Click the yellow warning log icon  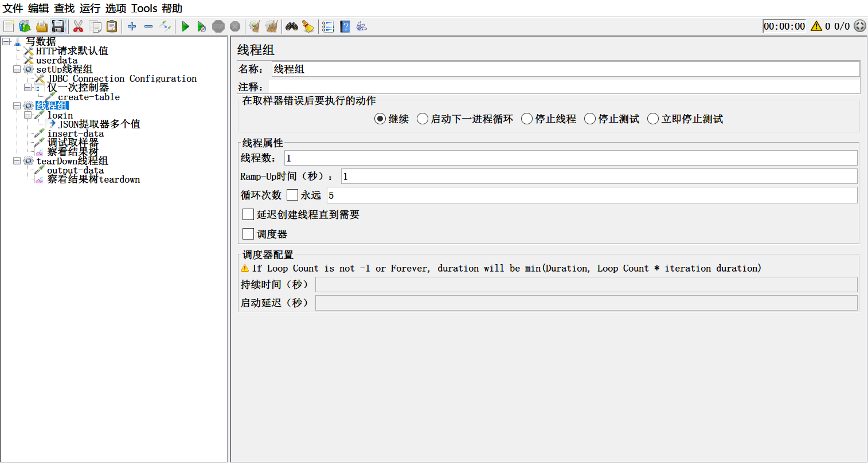click(816, 26)
